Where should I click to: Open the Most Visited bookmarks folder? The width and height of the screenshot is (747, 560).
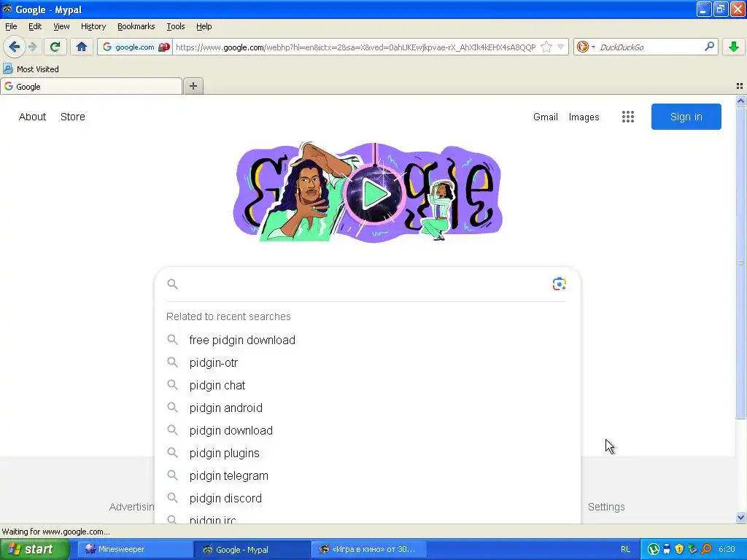tap(31, 69)
